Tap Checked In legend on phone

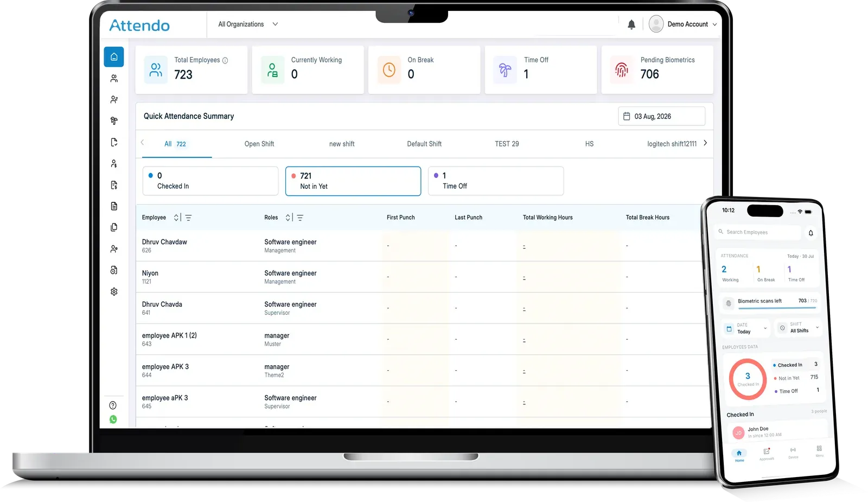tap(795, 365)
